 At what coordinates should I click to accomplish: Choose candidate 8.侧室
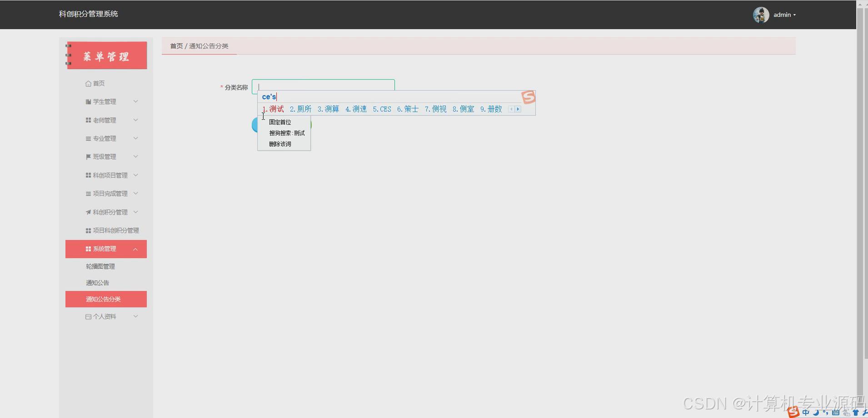(x=463, y=109)
